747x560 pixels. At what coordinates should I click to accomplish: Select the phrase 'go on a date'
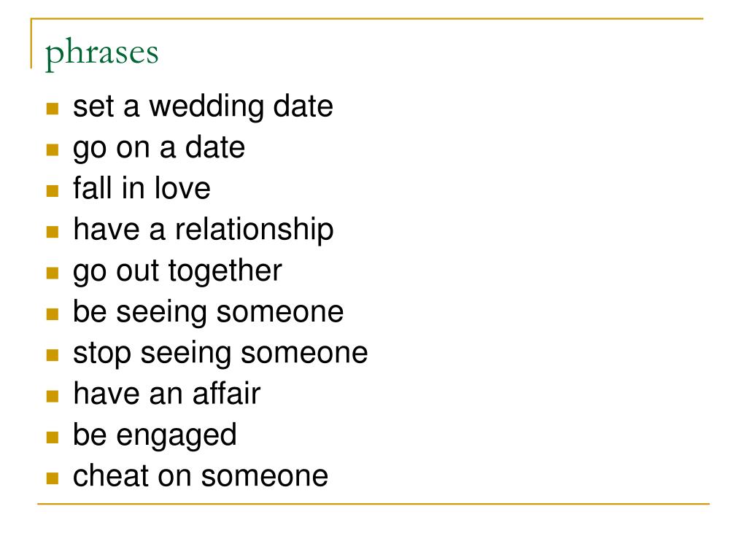159,148
